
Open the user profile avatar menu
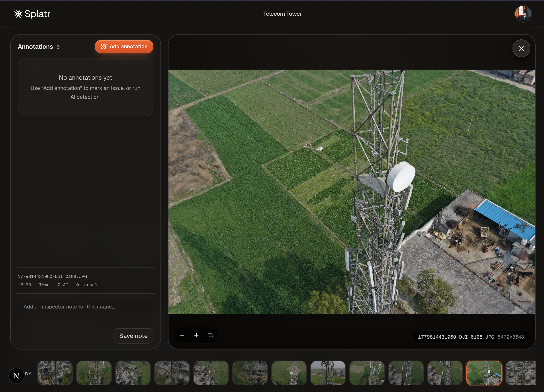point(523,14)
